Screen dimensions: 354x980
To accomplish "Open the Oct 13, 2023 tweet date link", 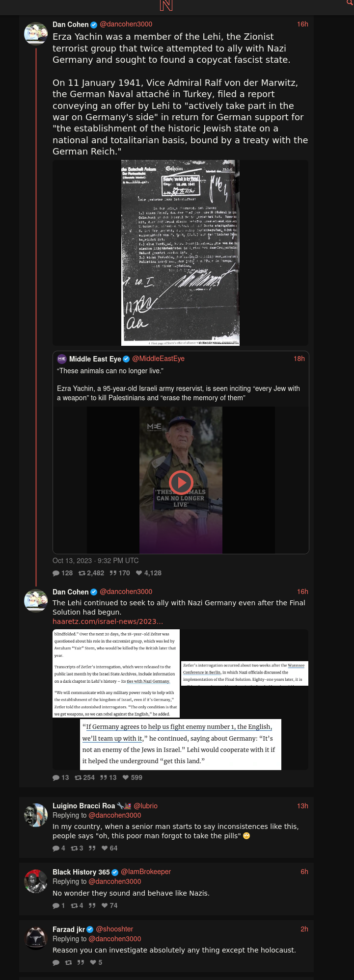I will (96, 561).
